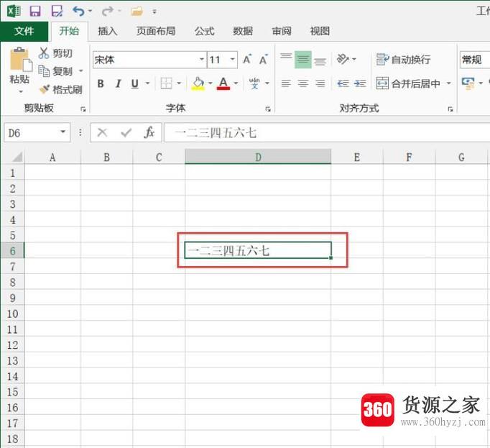
Task: Click 复制 to copy selection
Action: 55,71
